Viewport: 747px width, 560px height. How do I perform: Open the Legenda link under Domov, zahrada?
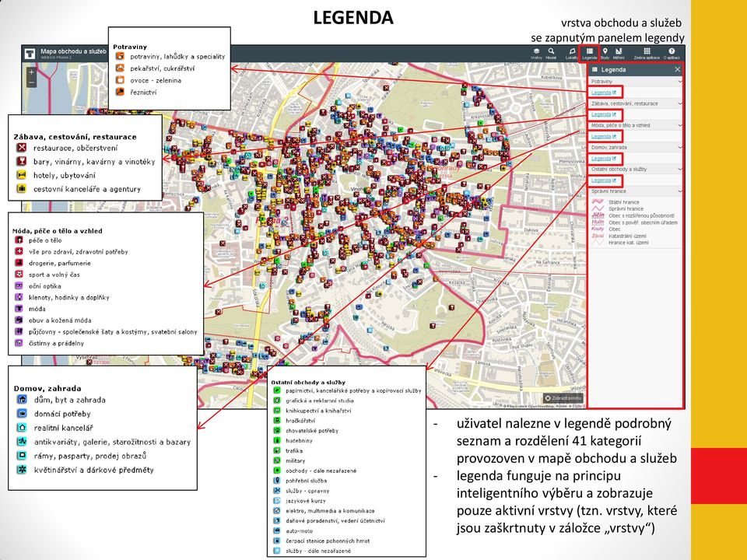click(604, 158)
